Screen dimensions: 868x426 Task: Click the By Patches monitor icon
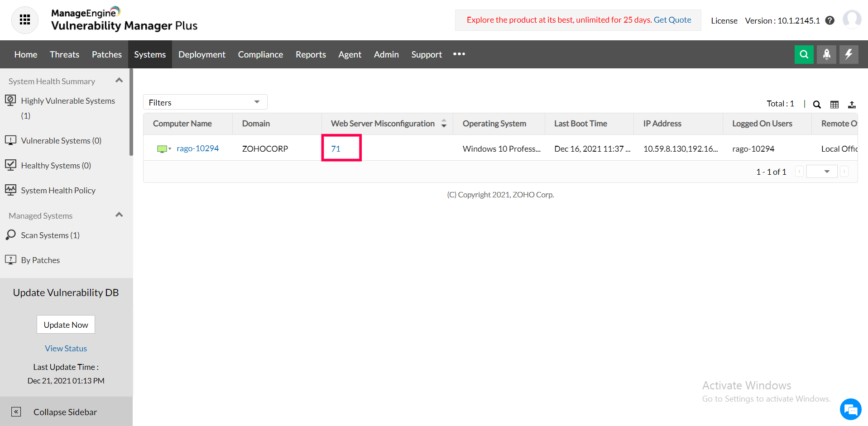coord(10,259)
